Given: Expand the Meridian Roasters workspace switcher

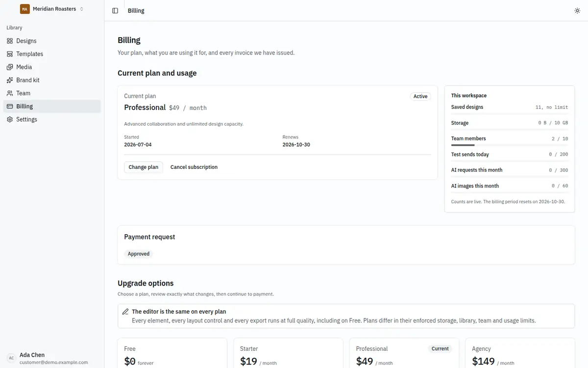Looking at the screenshot, I should tap(52, 9).
